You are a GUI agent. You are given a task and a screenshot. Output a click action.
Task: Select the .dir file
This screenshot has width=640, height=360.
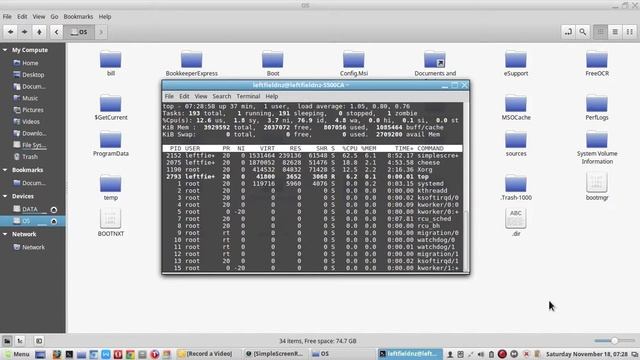click(x=516, y=223)
